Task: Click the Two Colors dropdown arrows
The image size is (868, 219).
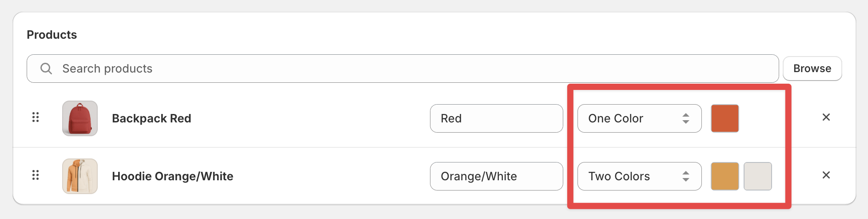Action: click(x=686, y=176)
